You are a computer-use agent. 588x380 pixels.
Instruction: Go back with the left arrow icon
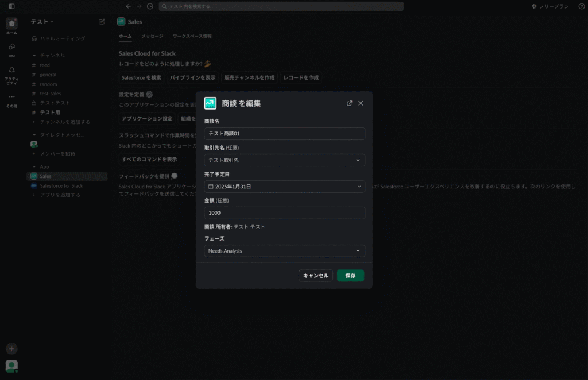click(128, 6)
